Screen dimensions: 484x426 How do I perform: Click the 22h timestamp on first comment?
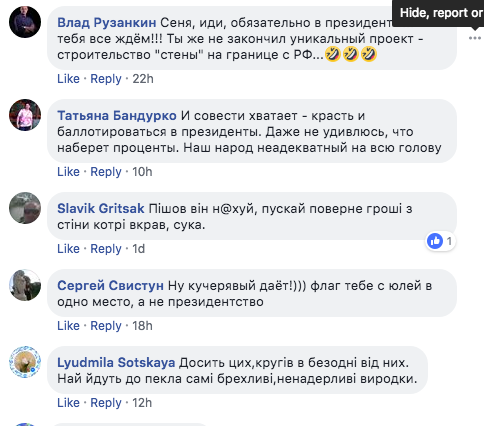143,79
